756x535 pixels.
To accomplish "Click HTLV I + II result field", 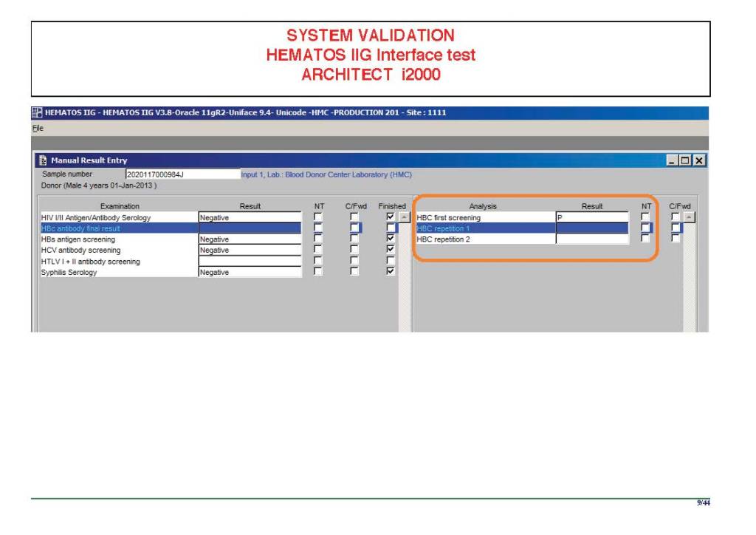I will tap(250, 262).
